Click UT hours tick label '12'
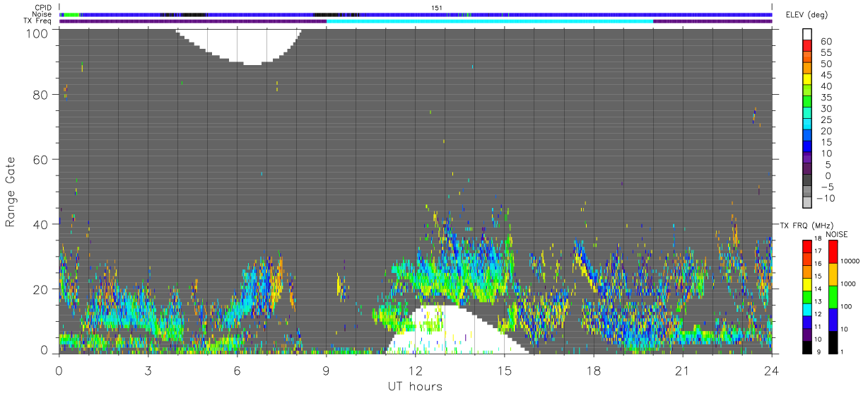This screenshot has height=401, width=868. point(415,371)
